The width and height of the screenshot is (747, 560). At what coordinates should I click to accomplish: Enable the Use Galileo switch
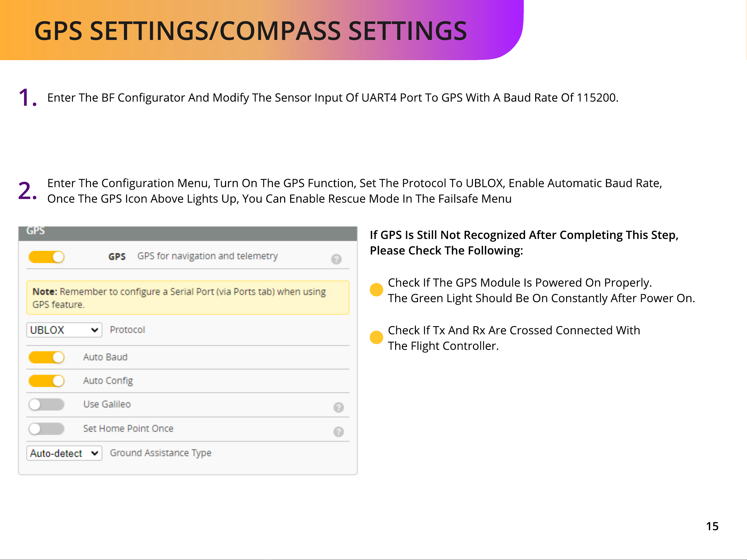click(x=47, y=405)
